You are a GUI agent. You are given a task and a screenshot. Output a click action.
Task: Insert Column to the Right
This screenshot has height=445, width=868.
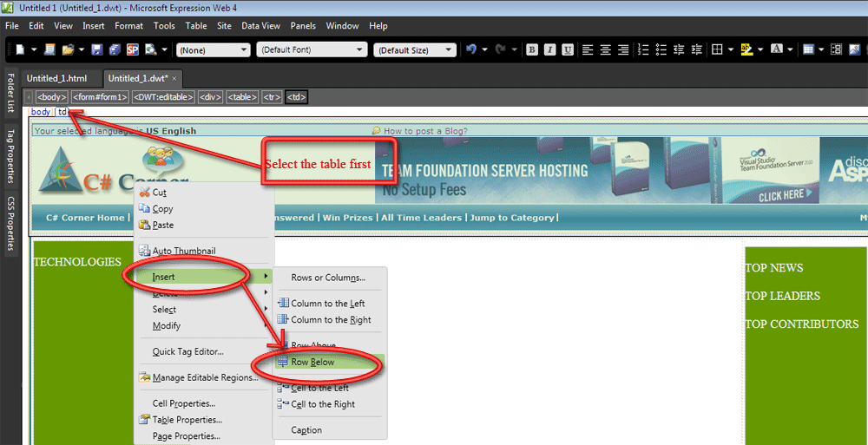coord(329,319)
